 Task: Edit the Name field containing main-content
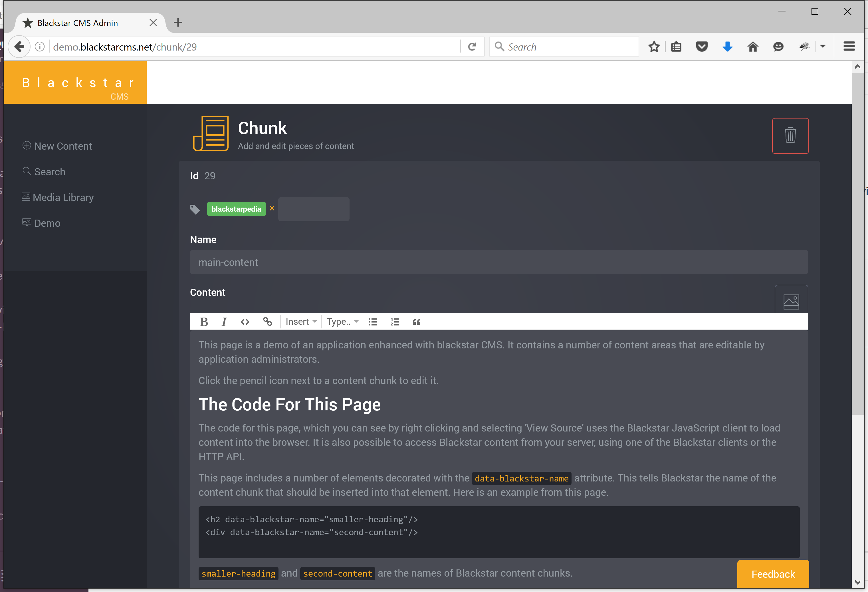[x=498, y=262]
